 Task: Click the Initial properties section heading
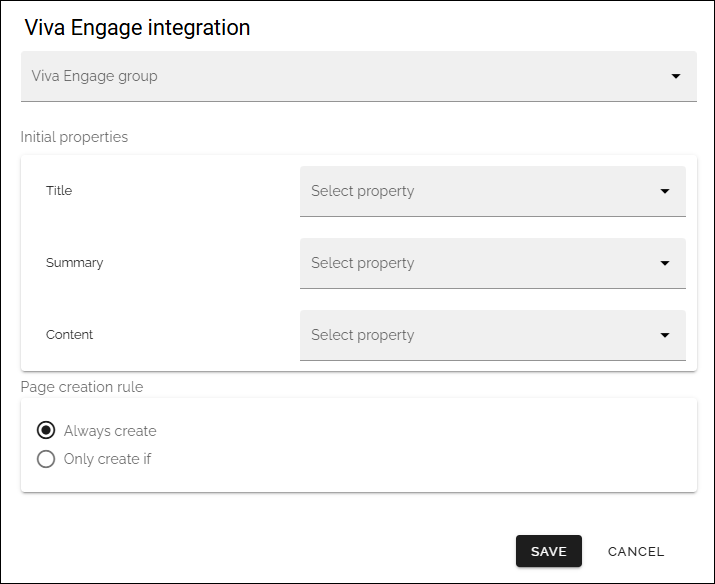coord(74,137)
